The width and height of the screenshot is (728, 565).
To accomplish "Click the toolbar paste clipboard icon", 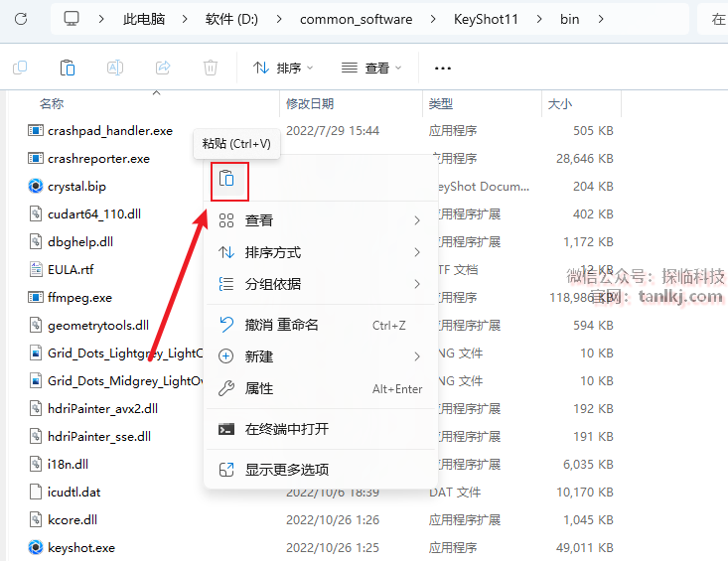I will [68, 68].
